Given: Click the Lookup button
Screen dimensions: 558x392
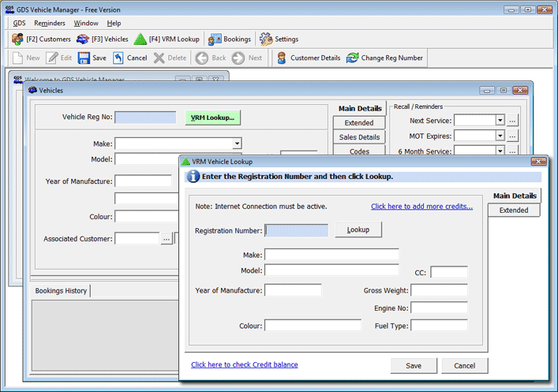Looking at the screenshot, I should point(358,230).
